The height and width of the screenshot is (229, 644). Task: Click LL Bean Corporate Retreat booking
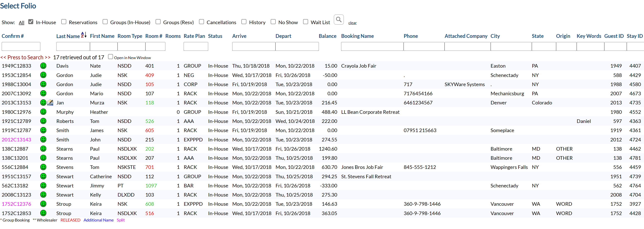[x=370, y=112]
